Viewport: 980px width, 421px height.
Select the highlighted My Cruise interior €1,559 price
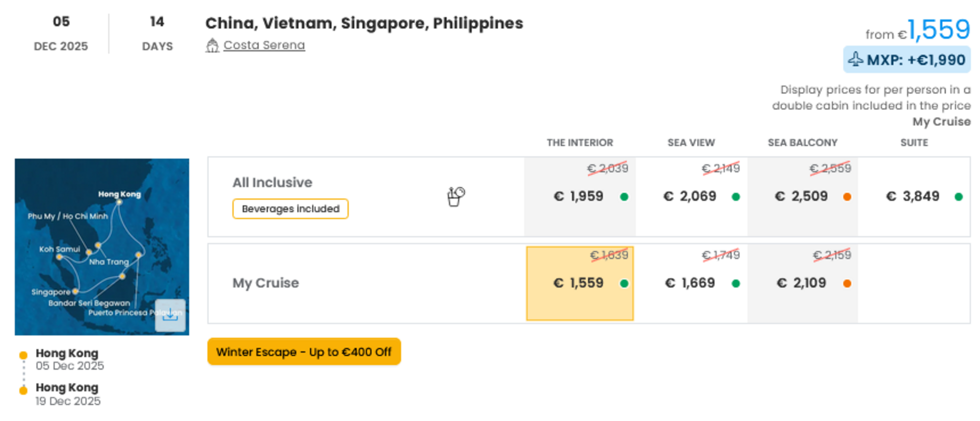pyautogui.click(x=580, y=283)
